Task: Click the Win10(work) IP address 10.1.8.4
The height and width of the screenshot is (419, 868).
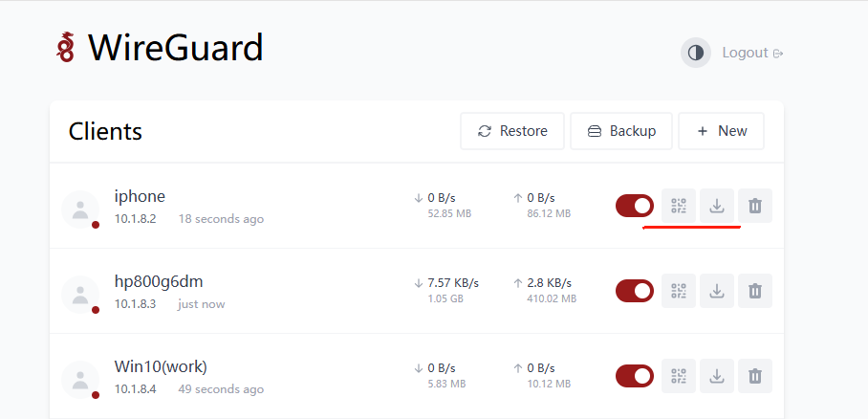Action: (x=135, y=389)
